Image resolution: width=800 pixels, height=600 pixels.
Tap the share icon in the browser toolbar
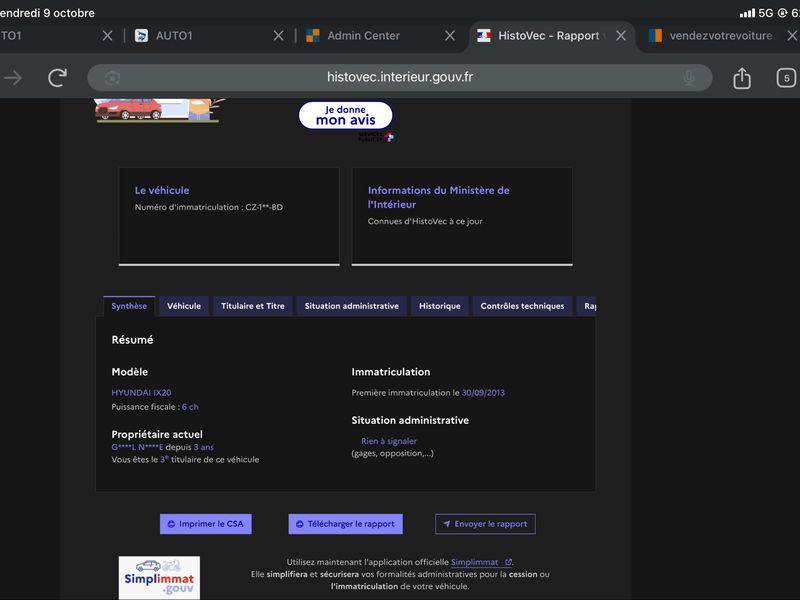click(742, 78)
